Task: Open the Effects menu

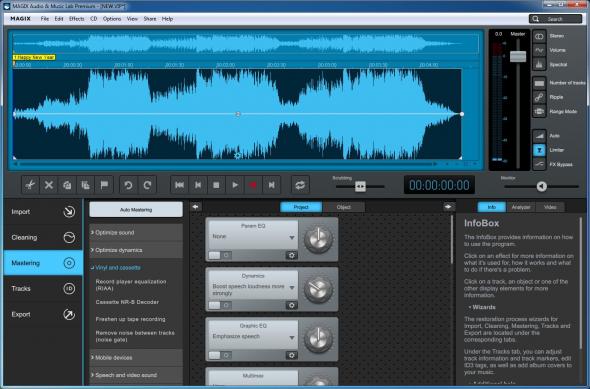Action: [x=77, y=19]
